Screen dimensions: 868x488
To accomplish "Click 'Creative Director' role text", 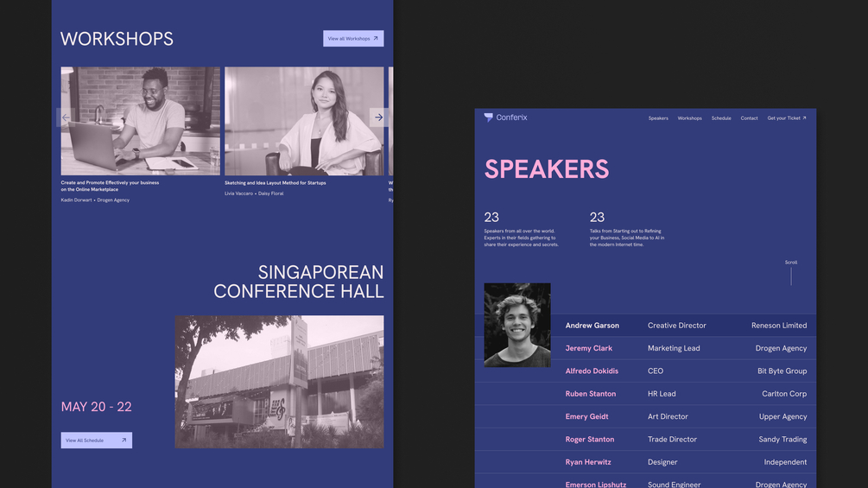I will (x=676, y=326).
